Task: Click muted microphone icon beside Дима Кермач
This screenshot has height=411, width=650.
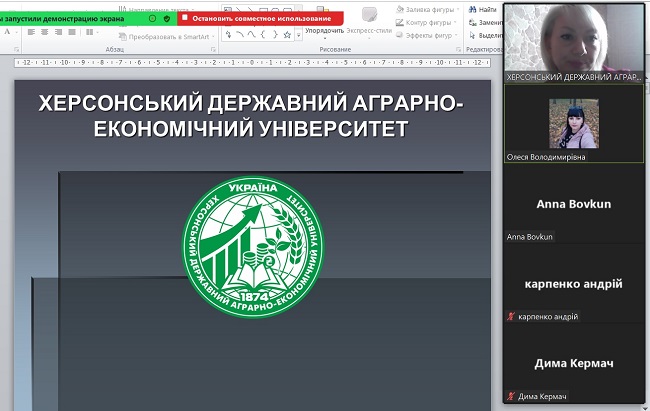Action: [511, 396]
